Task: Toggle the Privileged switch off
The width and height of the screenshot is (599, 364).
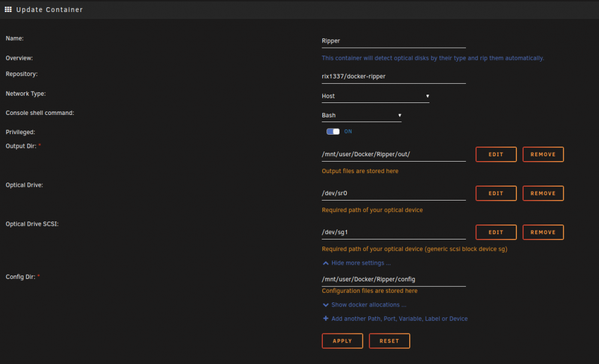Action: coord(332,131)
